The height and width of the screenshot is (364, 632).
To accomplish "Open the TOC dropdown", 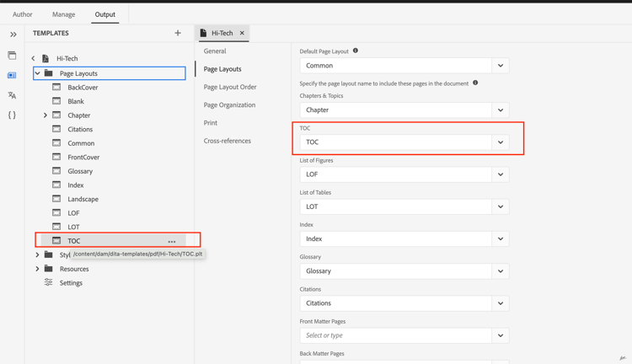I will 500,142.
